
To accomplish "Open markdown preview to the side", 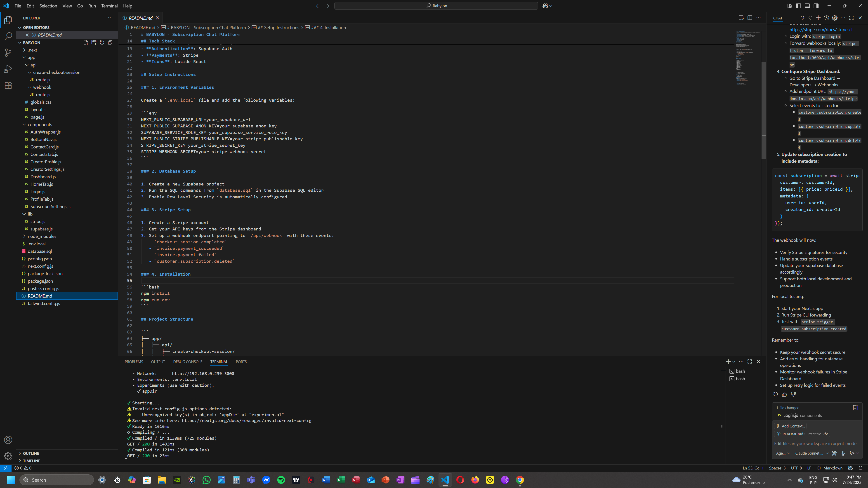I will pos(741,18).
